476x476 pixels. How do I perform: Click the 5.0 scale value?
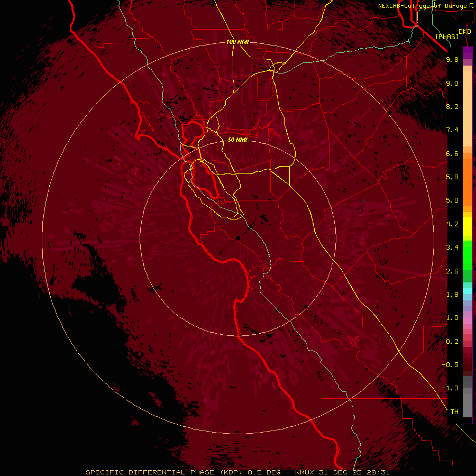452,200
